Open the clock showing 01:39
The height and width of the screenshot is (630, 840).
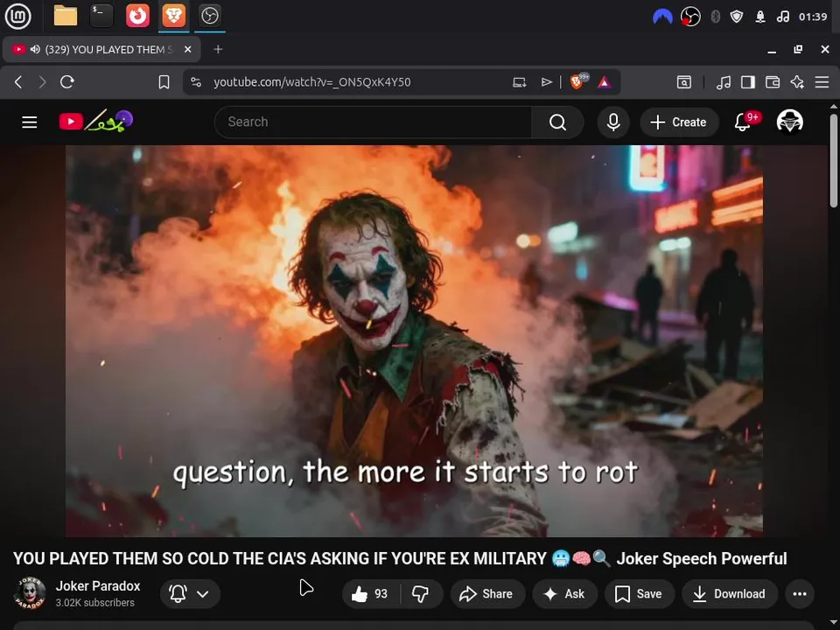pos(813,17)
